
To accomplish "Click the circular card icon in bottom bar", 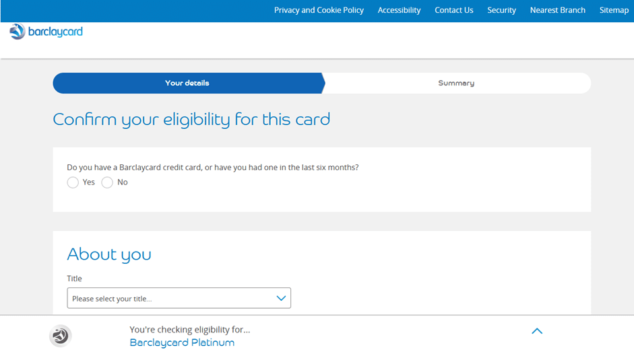I will click(x=61, y=336).
